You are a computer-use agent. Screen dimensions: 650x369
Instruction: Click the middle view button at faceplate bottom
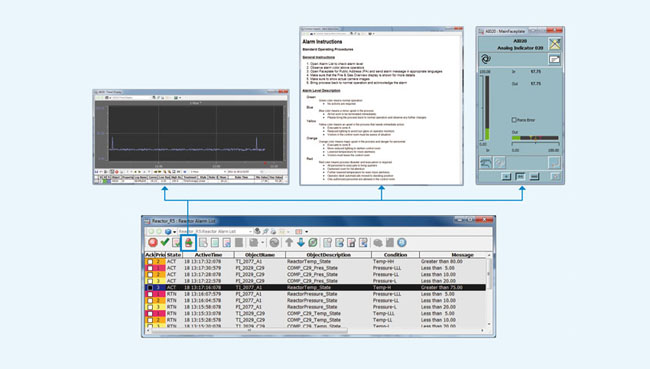(x=520, y=177)
